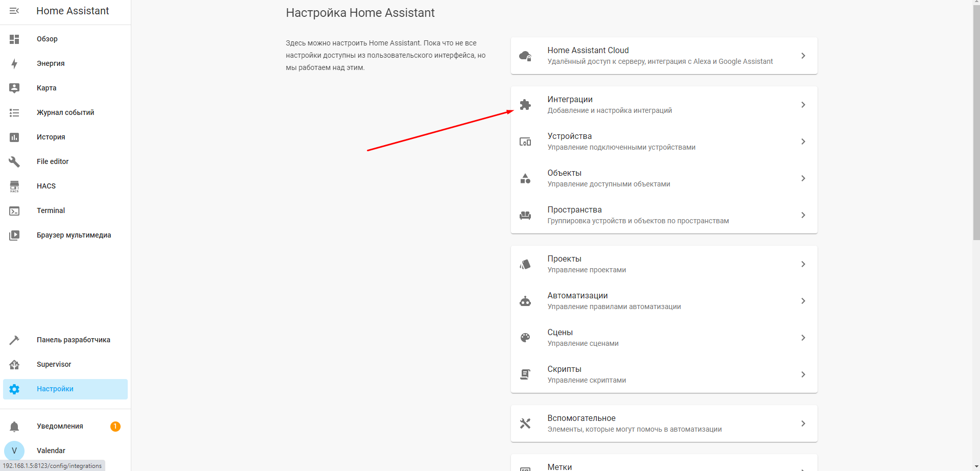Click the orange notification count badge
The image size is (980, 471).
115,426
